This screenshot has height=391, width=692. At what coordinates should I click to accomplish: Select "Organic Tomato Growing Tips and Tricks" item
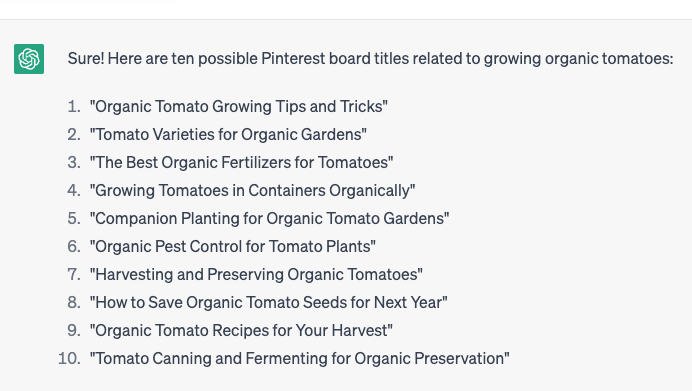point(238,106)
